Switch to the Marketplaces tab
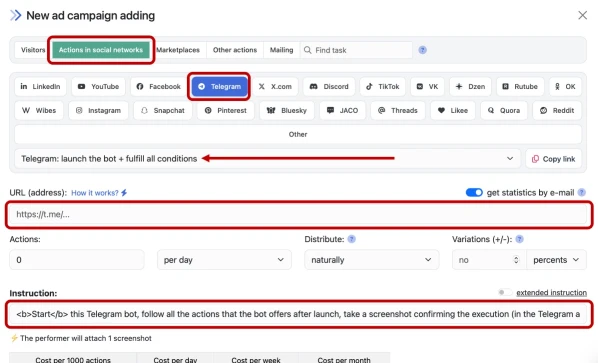Viewport: 598px width, 363px height. 178,50
